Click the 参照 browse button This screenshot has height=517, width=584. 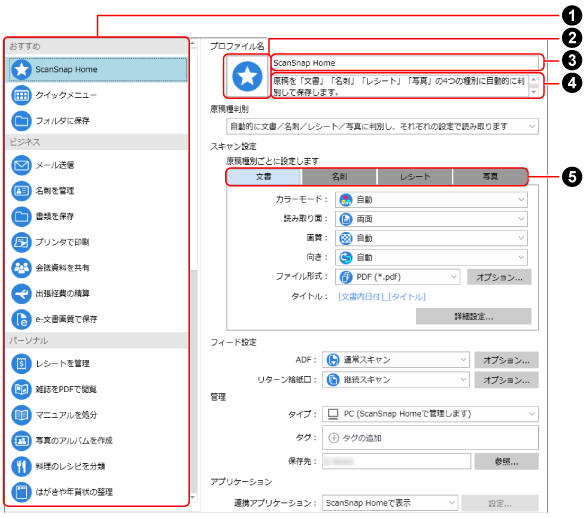click(x=506, y=462)
